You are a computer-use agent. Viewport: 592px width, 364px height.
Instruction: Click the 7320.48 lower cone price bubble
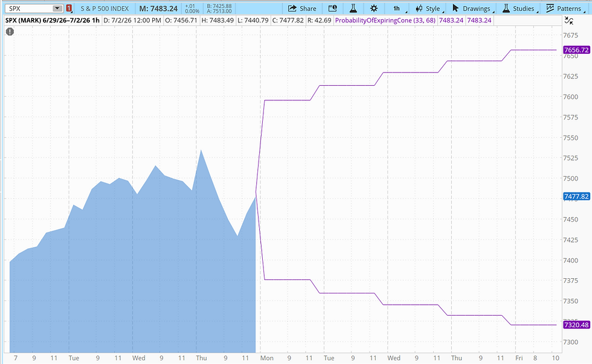(576, 325)
